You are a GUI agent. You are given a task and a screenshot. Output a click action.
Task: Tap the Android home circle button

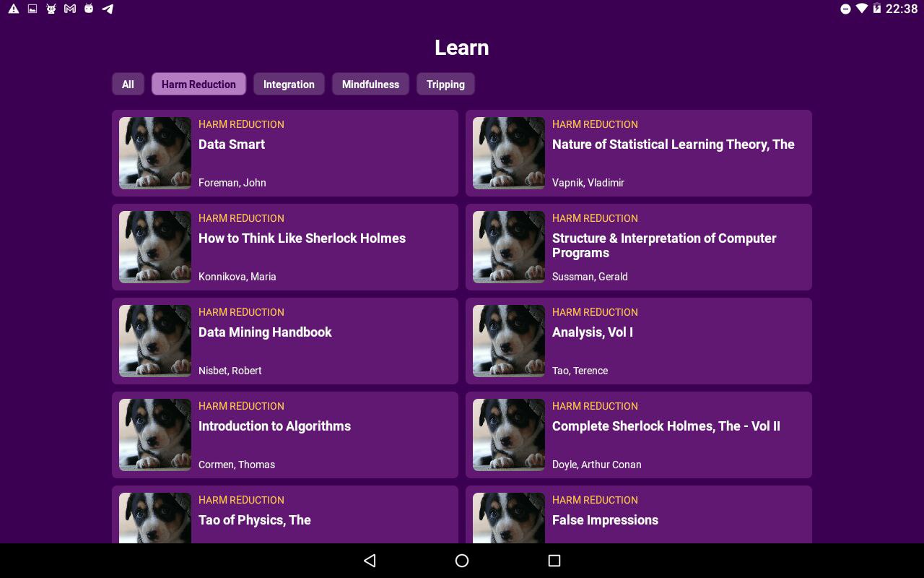[x=462, y=561]
